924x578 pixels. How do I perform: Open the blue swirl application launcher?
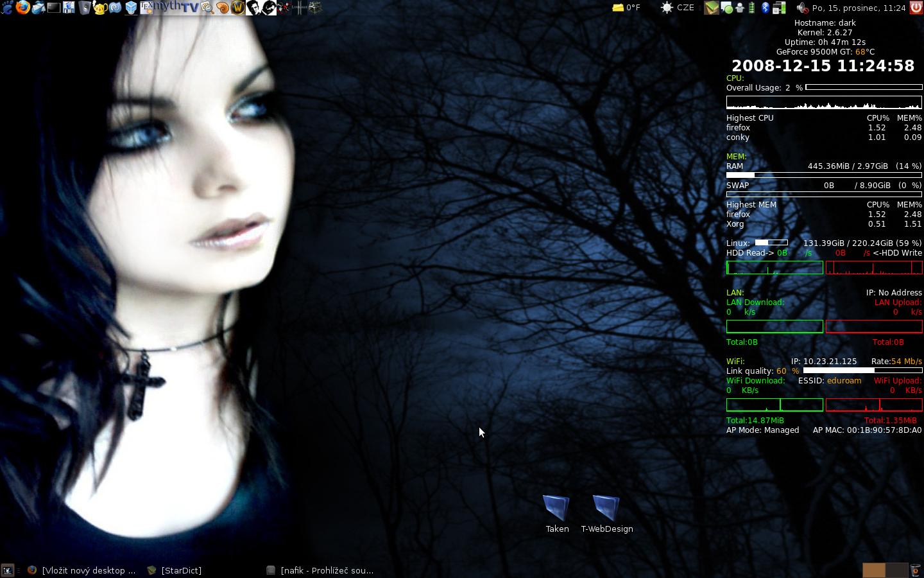pyautogui.click(x=116, y=8)
